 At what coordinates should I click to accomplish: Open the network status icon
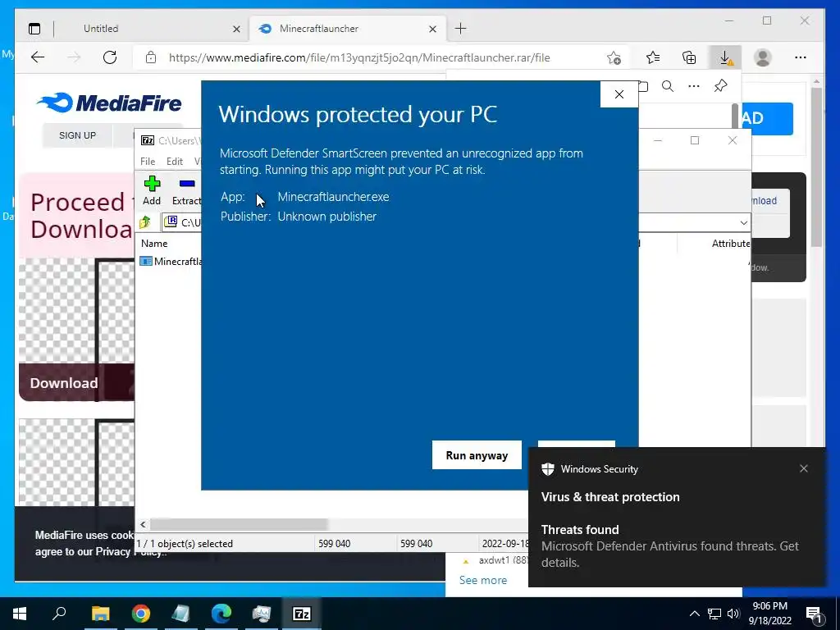click(714, 614)
